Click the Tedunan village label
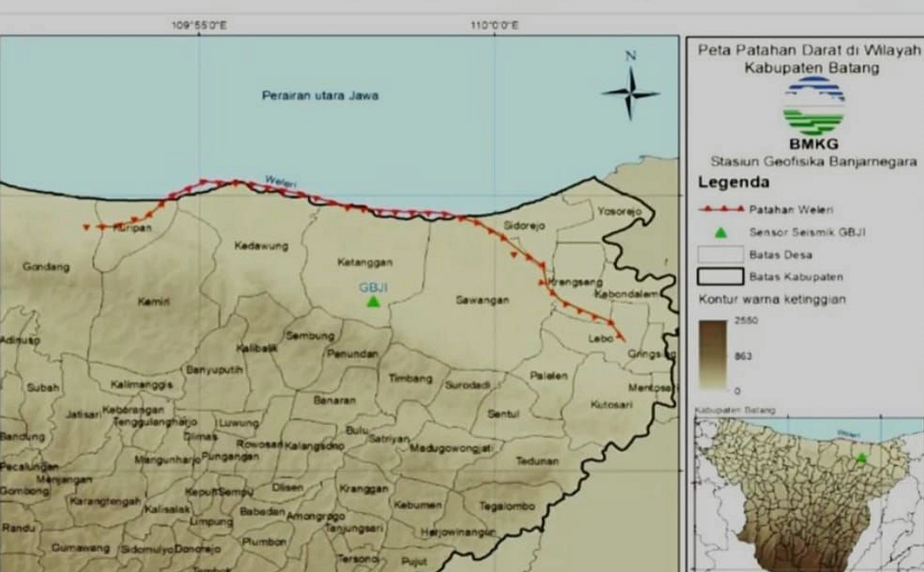 pyautogui.click(x=536, y=461)
